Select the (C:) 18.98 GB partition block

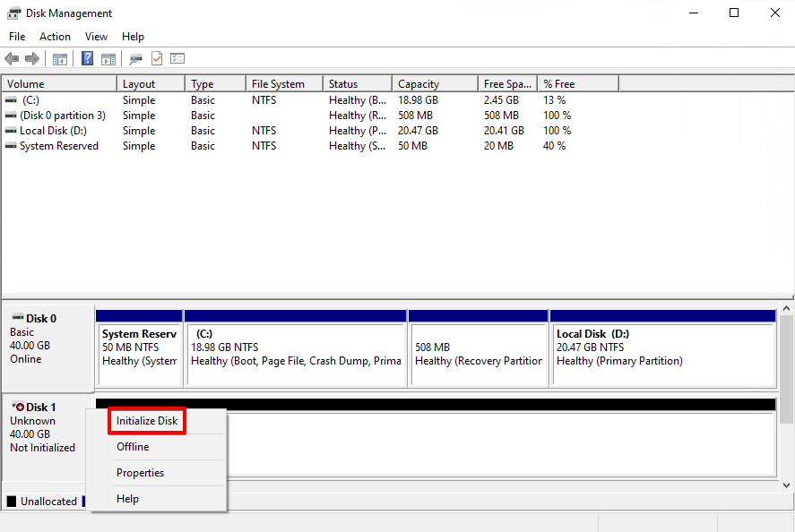[296, 348]
